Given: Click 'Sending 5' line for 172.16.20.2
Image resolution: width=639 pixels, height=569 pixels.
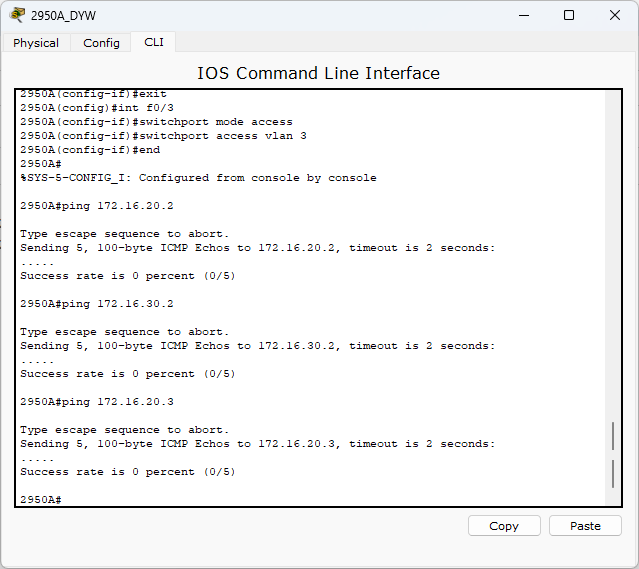Looking at the screenshot, I should (x=258, y=248).
